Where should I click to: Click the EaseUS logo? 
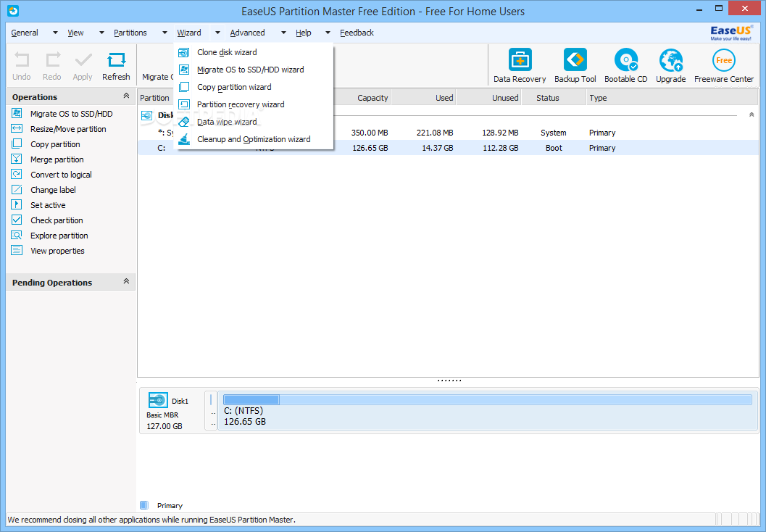pos(731,33)
